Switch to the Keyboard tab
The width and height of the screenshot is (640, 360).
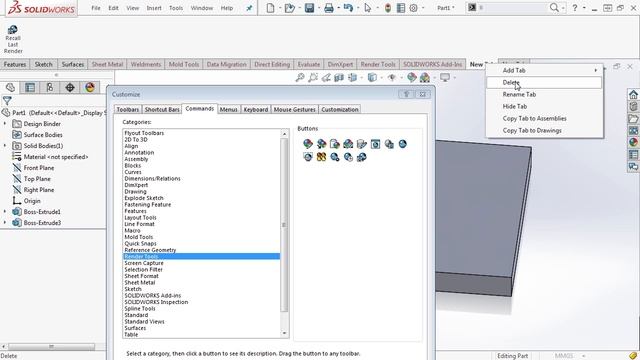click(x=256, y=109)
